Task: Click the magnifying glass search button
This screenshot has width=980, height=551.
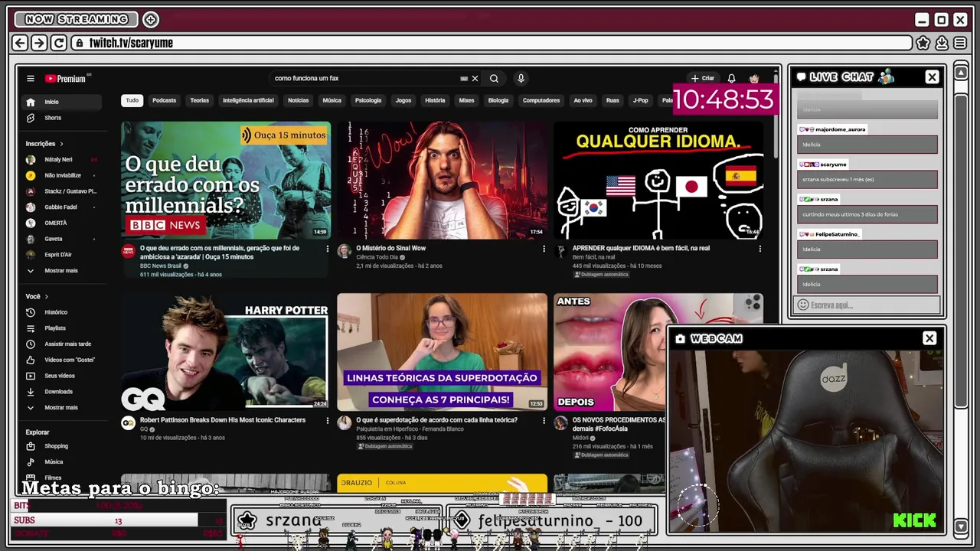Action: (494, 78)
